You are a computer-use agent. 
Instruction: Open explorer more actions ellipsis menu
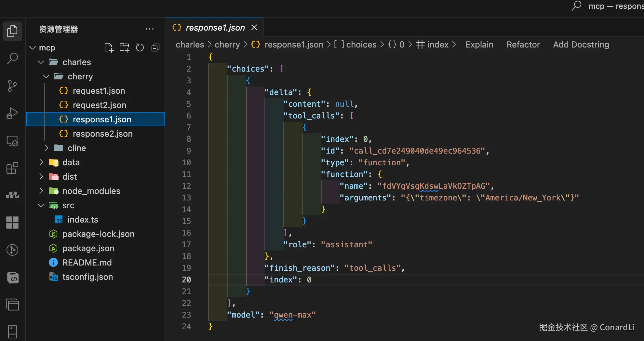(x=150, y=29)
